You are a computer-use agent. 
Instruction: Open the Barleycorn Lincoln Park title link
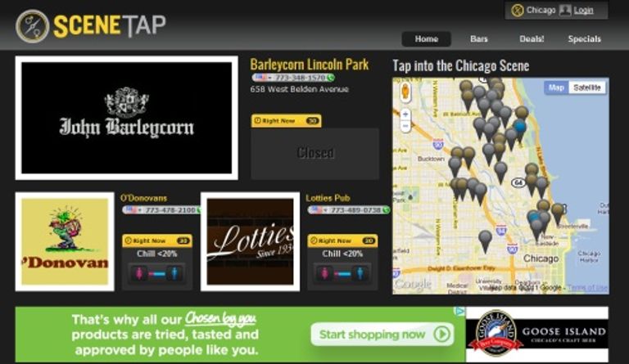point(310,65)
